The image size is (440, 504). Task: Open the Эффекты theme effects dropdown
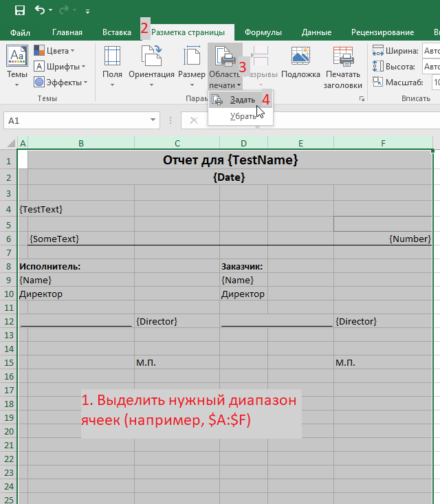pos(60,83)
